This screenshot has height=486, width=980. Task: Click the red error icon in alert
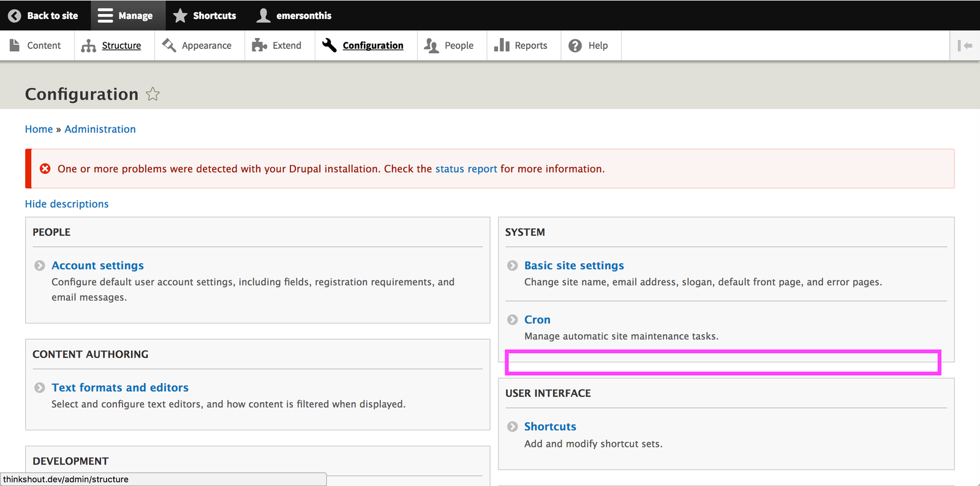click(45, 168)
